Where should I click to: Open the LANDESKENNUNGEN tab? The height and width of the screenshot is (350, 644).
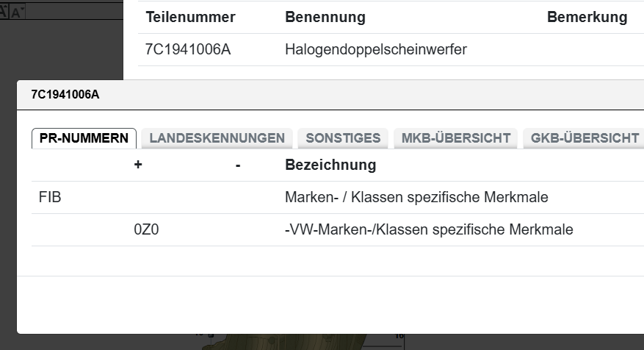(217, 137)
